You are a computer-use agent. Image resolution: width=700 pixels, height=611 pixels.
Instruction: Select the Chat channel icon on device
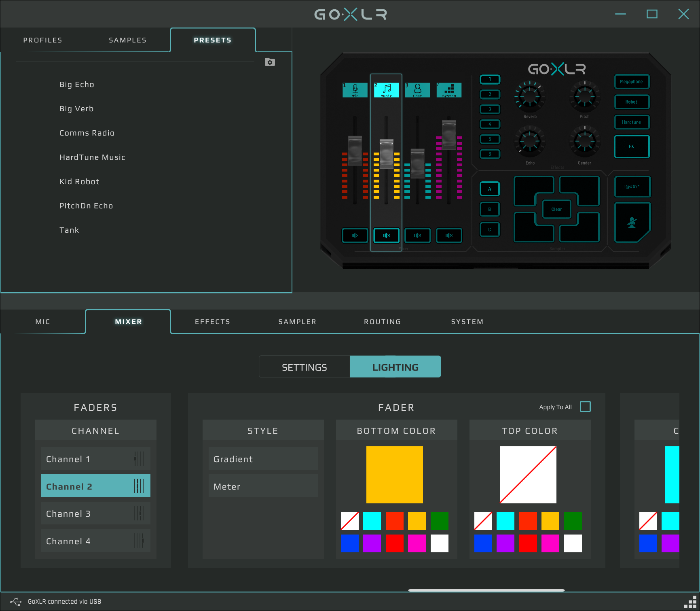417,90
